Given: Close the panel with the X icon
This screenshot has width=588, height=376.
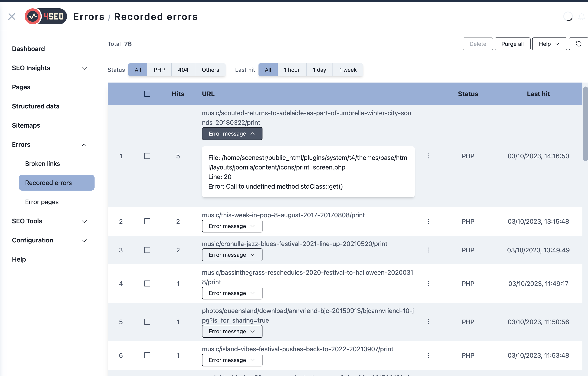Looking at the screenshot, I should 12,17.
